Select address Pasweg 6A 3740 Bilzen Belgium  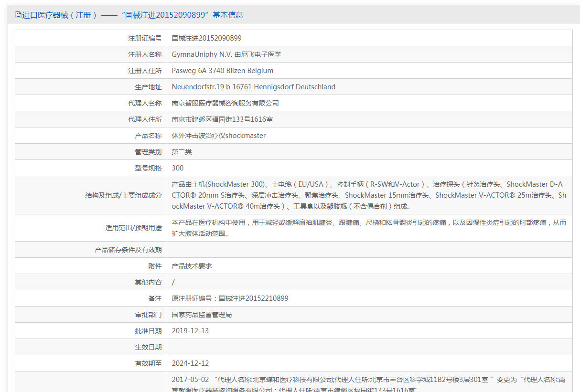(x=223, y=71)
